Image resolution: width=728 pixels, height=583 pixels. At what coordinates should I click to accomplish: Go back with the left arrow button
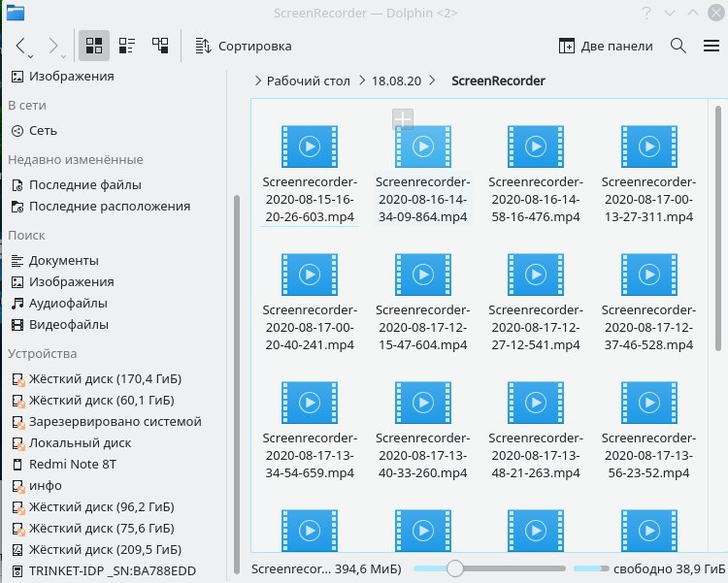(20, 46)
